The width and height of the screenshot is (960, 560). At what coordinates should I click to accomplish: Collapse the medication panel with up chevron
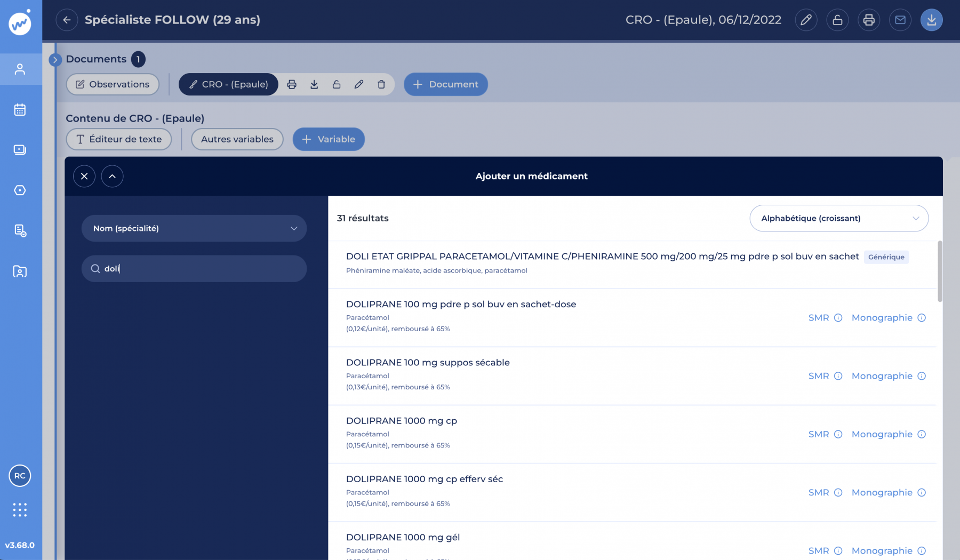112,177
